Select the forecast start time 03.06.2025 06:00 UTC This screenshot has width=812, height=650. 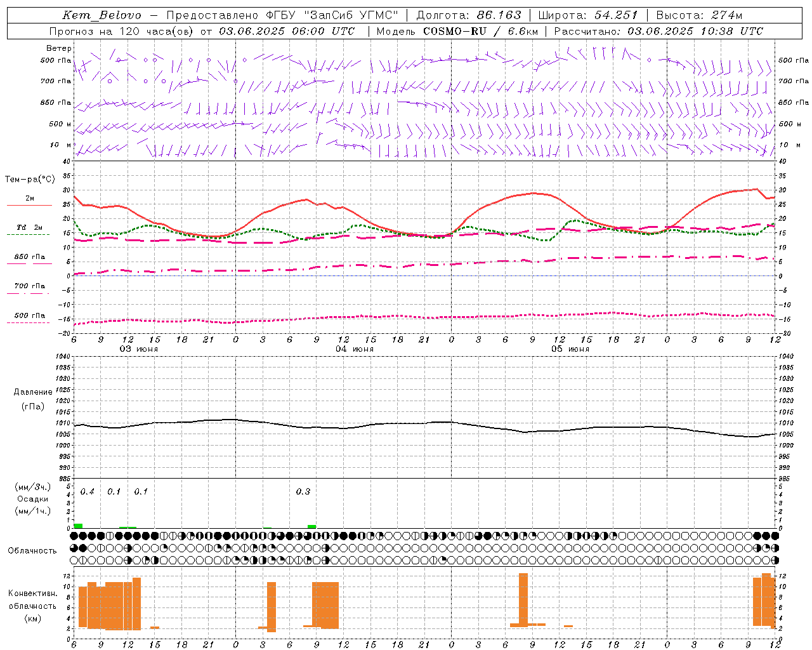[x=287, y=31]
